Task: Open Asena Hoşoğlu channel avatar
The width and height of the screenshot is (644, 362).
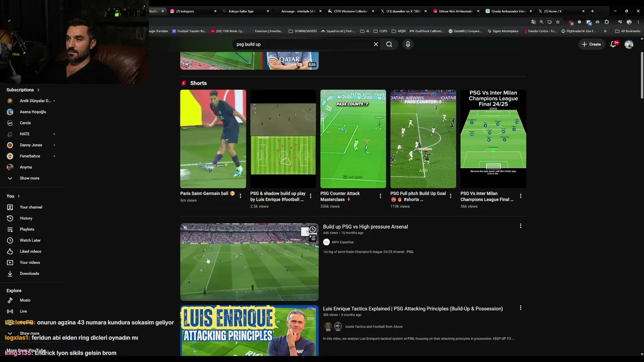Action: 10,112
